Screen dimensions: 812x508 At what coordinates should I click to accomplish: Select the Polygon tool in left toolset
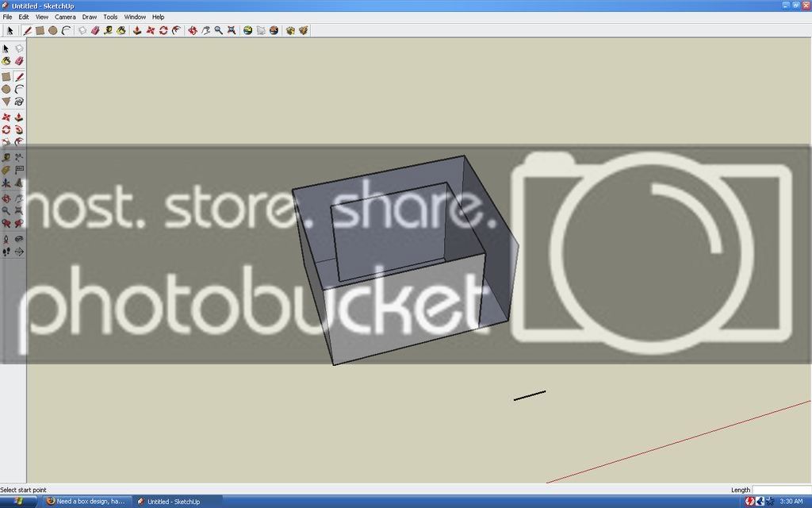click(6, 102)
